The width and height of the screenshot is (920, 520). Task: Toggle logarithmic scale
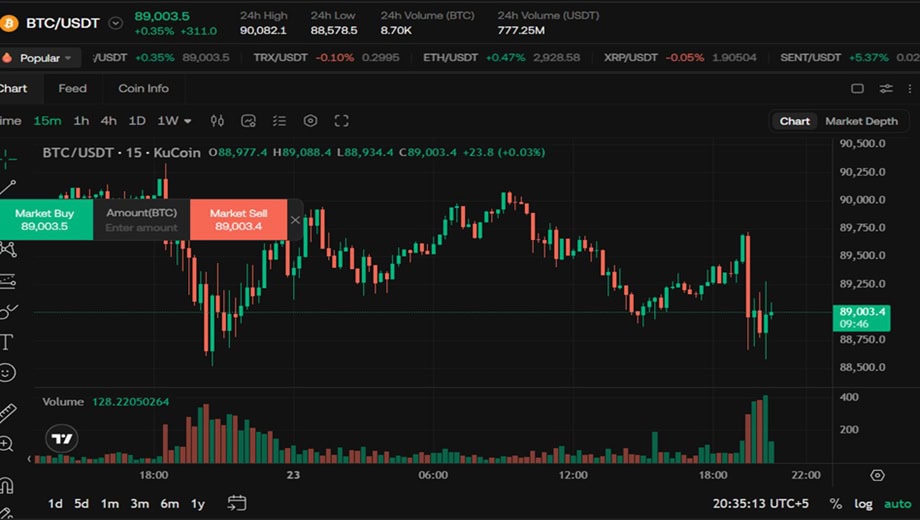tap(863, 504)
